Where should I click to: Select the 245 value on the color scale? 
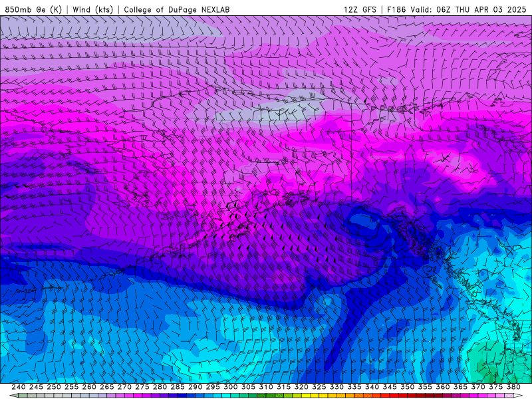click(x=36, y=387)
